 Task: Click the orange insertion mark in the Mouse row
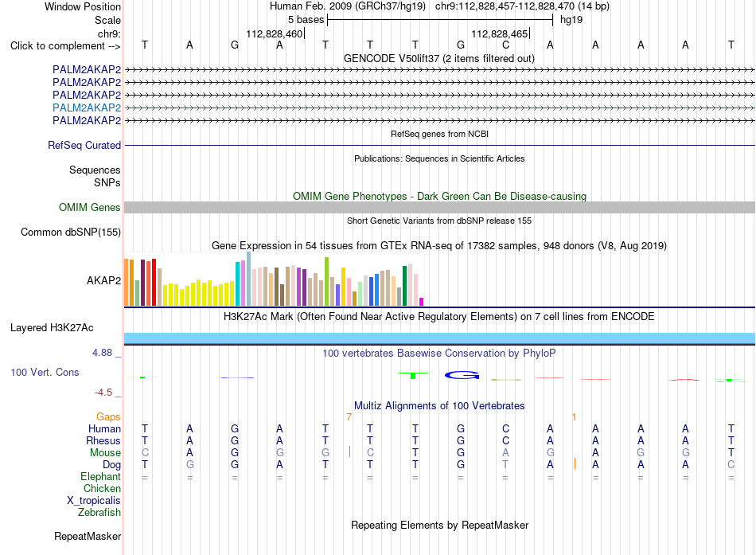349,451
